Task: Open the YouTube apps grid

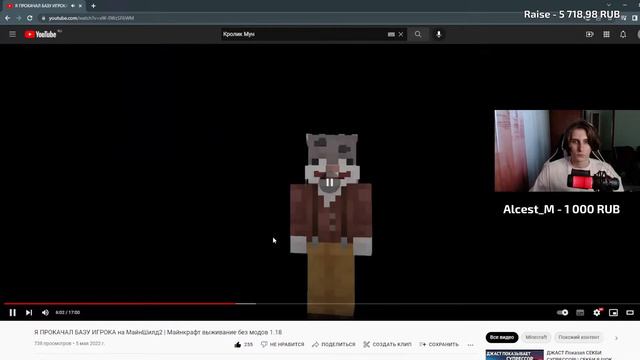Action: click(607, 35)
